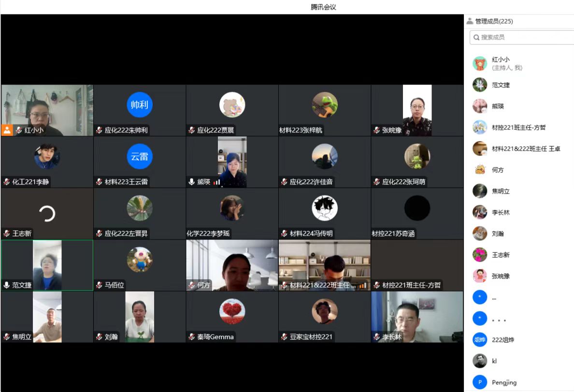The image size is (574, 392).
Task: Click the person icon beside 管理成员(225)
Action: coord(470,21)
